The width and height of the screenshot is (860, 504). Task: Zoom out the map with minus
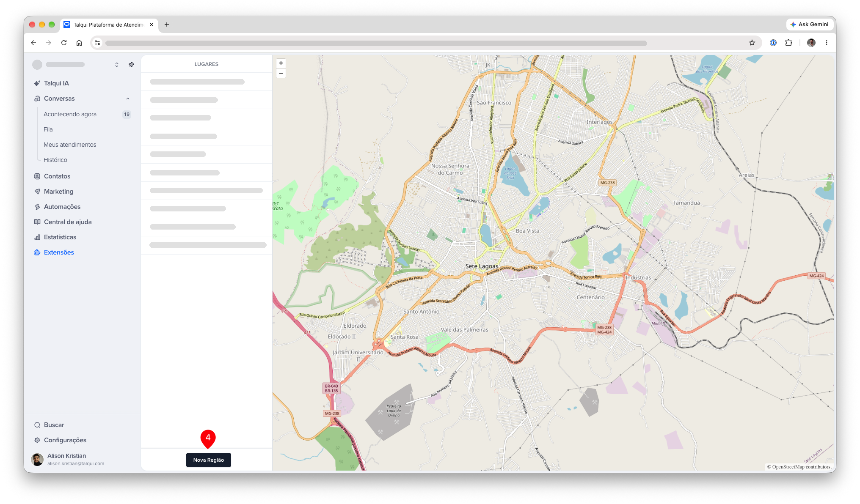click(x=281, y=73)
